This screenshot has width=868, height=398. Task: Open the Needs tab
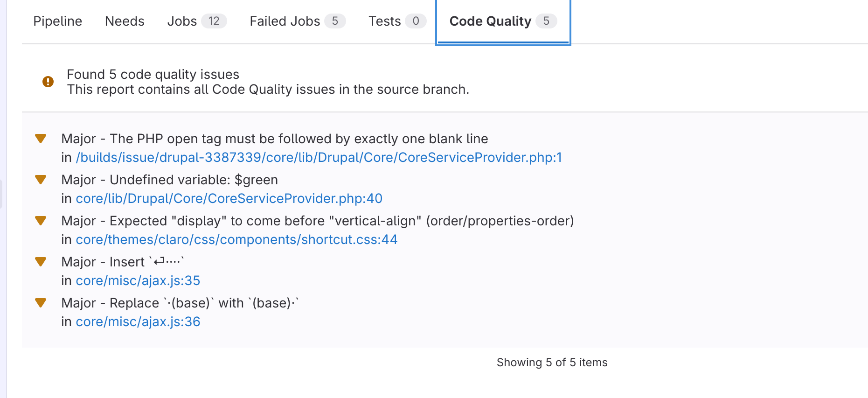pyautogui.click(x=125, y=21)
